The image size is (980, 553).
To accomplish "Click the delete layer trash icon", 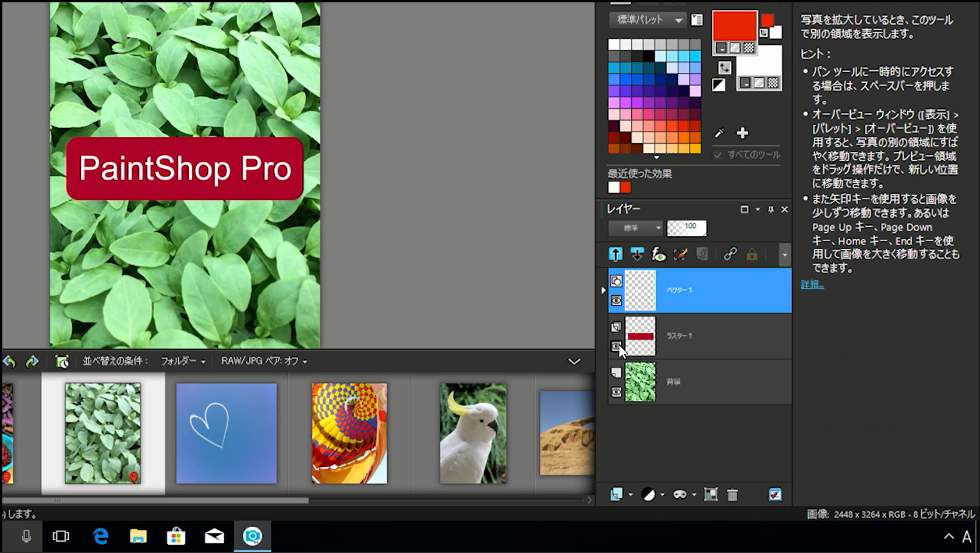I will [x=733, y=495].
